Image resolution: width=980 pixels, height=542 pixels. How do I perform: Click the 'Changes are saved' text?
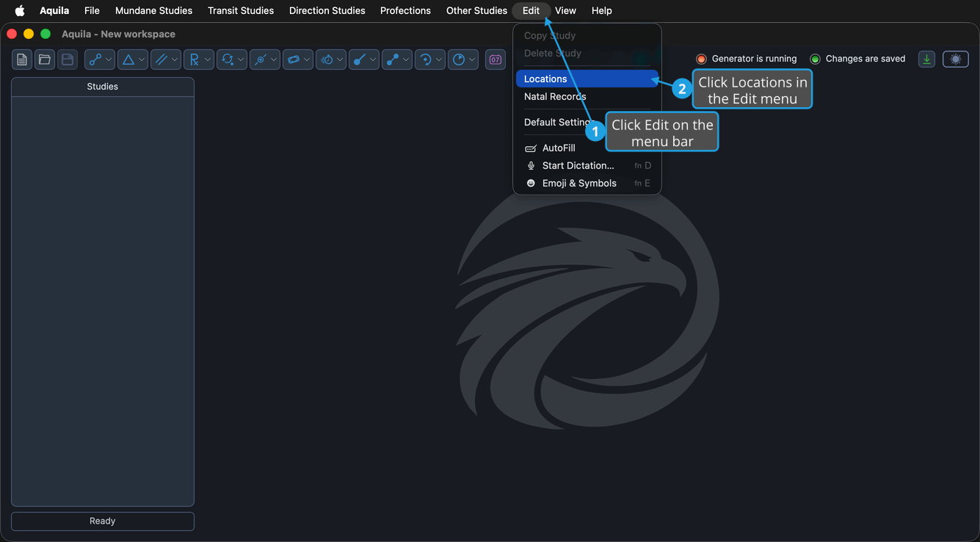[x=865, y=59]
